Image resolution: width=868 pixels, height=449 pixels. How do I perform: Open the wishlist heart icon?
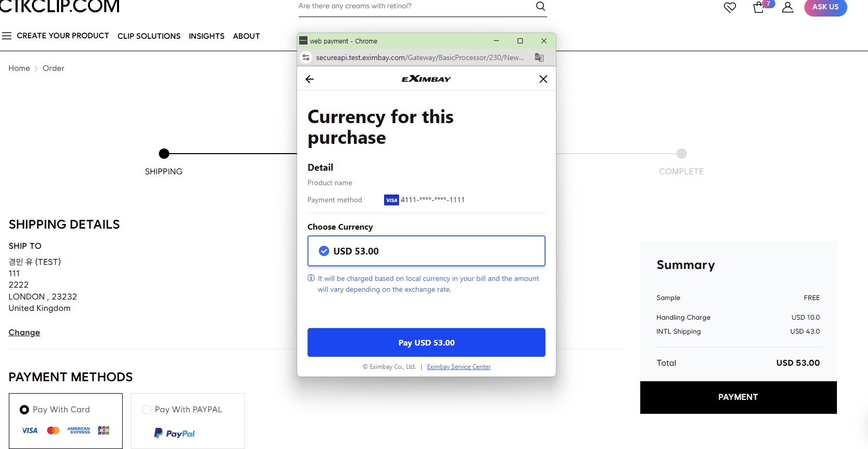(730, 7)
